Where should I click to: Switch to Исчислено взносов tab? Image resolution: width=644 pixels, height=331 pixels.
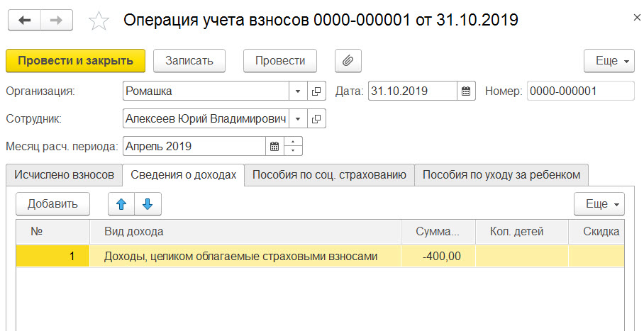[64, 175]
